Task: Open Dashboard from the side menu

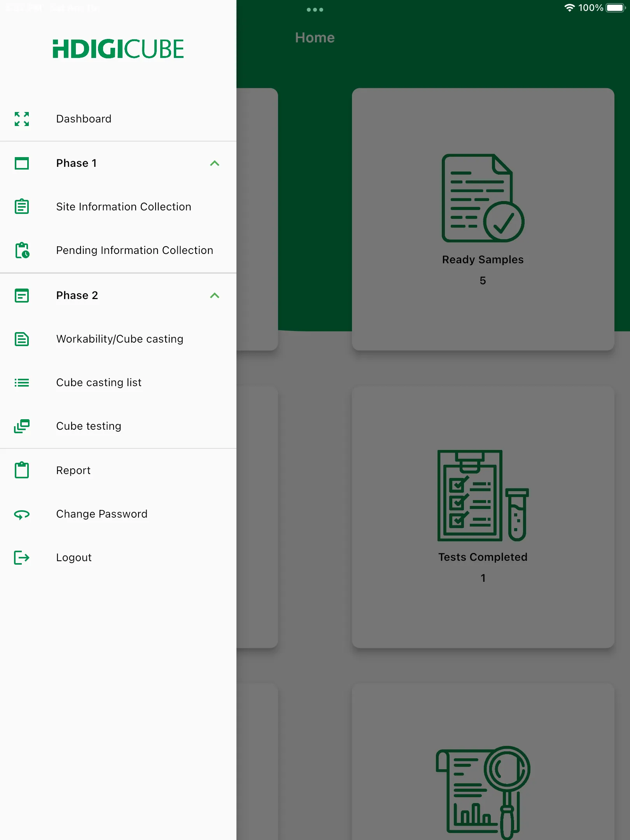Action: pyautogui.click(x=118, y=119)
